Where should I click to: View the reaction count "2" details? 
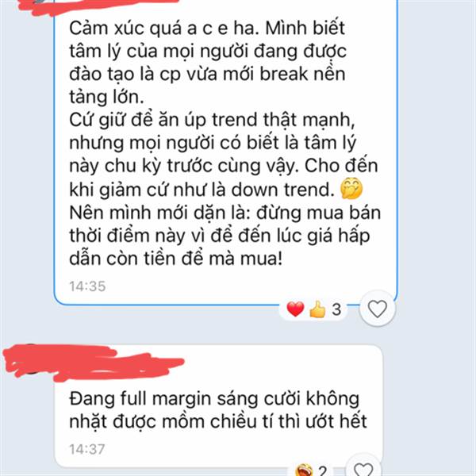(x=322, y=470)
